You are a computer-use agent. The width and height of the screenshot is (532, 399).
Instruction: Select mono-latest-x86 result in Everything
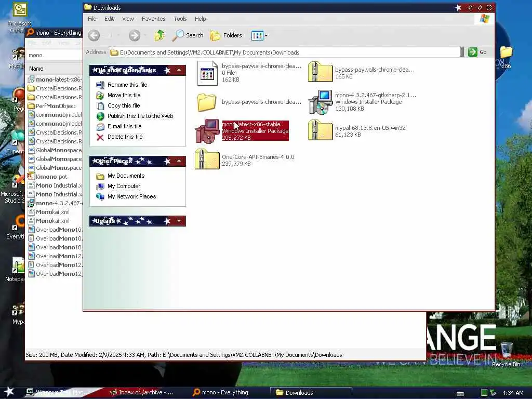tap(55, 79)
